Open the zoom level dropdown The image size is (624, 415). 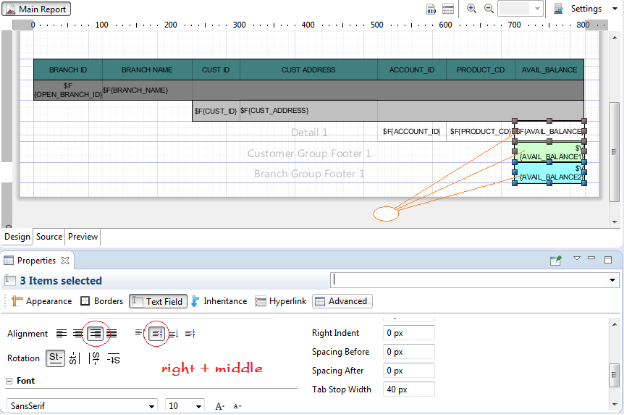537,8
